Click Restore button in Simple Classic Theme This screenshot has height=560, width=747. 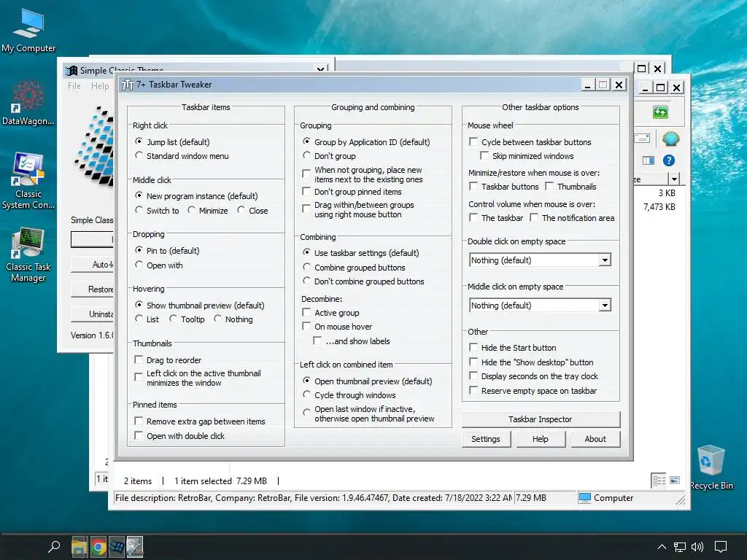click(93, 289)
